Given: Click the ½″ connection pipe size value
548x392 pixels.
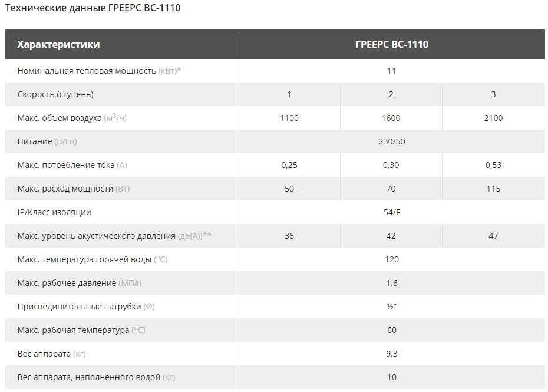Looking at the screenshot, I should point(392,307).
